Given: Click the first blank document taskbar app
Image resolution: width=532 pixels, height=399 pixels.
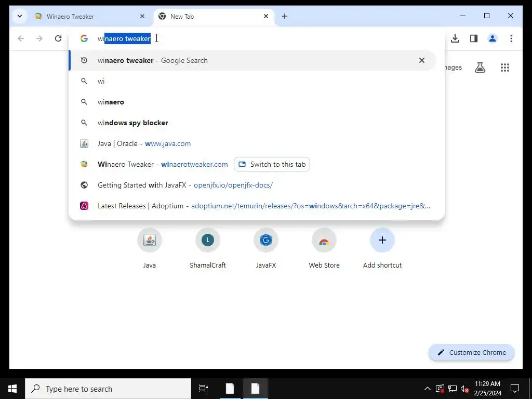Looking at the screenshot, I should coord(230,389).
